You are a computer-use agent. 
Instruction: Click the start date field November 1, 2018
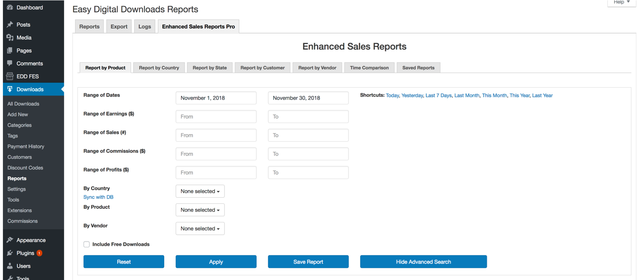point(216,98)
